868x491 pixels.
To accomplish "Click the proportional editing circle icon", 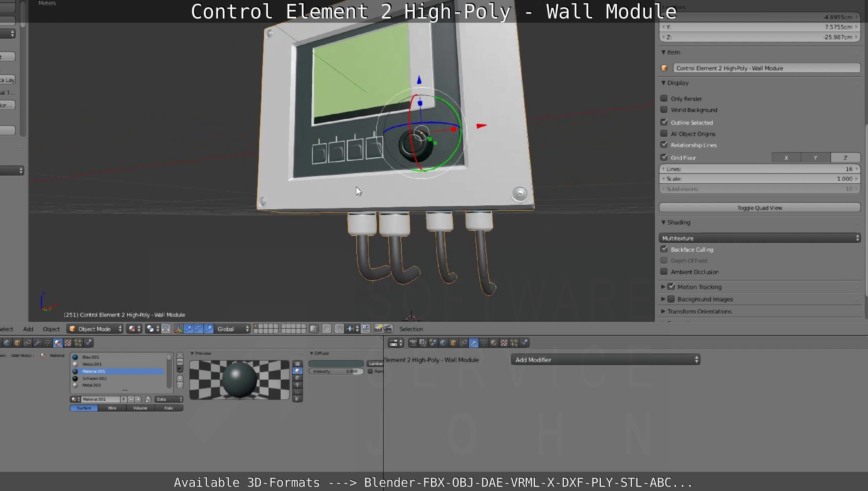I will click(x=327, y=329).
